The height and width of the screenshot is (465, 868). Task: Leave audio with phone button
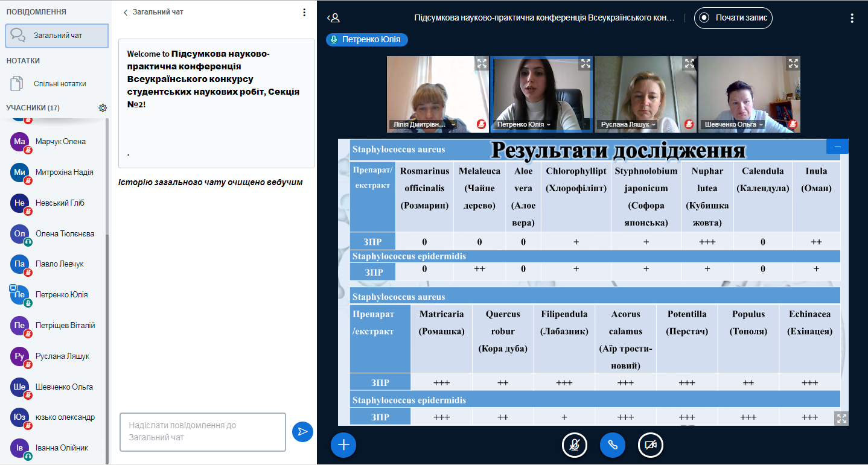click(x=613, y=445)
